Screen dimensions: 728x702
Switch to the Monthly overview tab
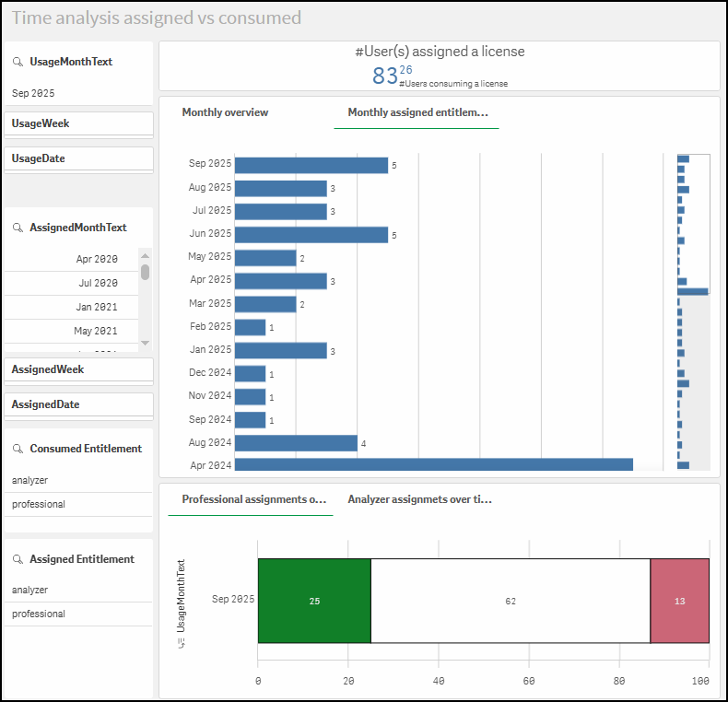coord(225,112)
